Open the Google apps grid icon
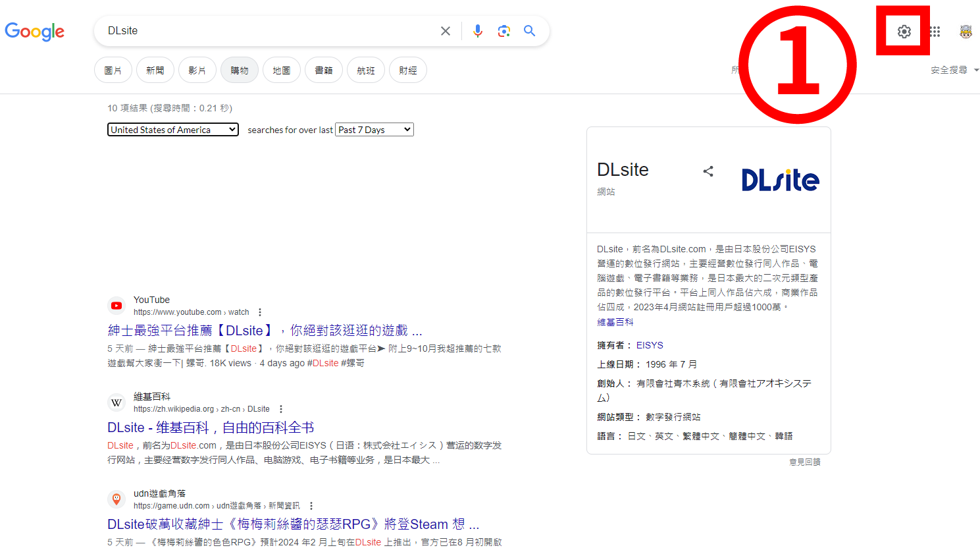980x552 pixels. pos(935,30)
